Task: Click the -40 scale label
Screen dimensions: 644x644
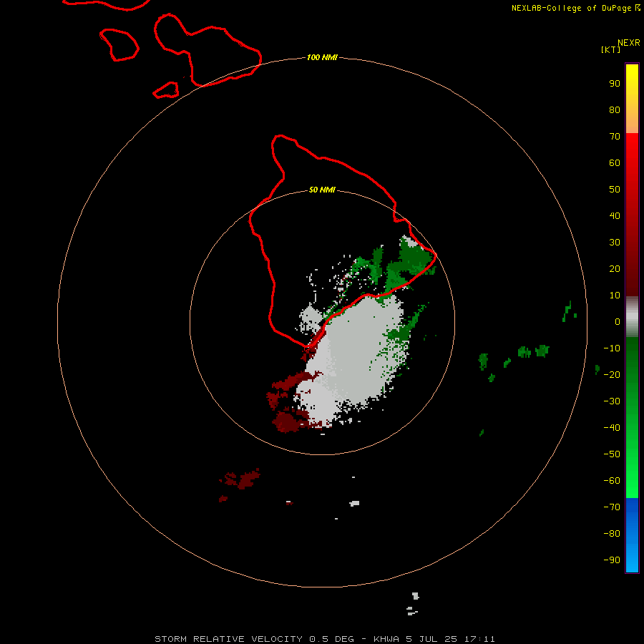Action: [612, 428]
